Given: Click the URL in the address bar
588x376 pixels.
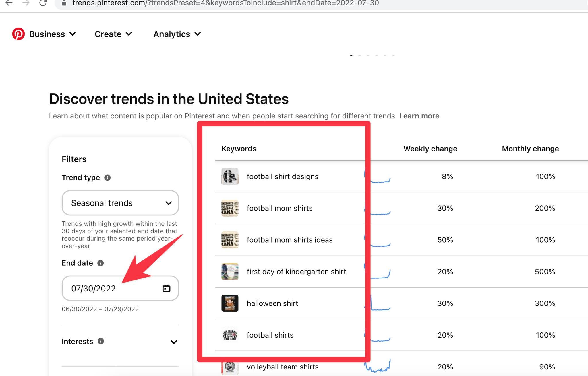Looking at the screenshot, I should (x=225, y=3).
